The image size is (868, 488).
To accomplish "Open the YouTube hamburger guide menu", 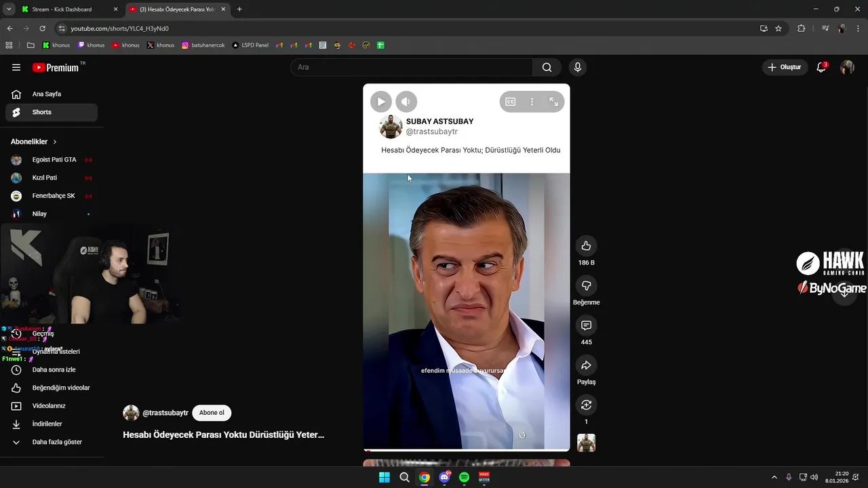I will pos(16,67).
